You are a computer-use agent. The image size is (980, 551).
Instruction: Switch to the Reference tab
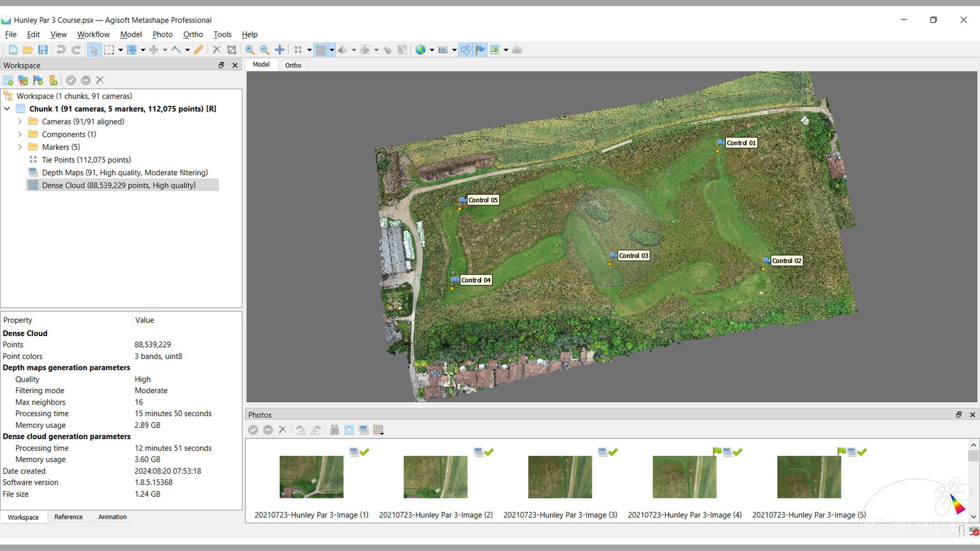point(69,517)
